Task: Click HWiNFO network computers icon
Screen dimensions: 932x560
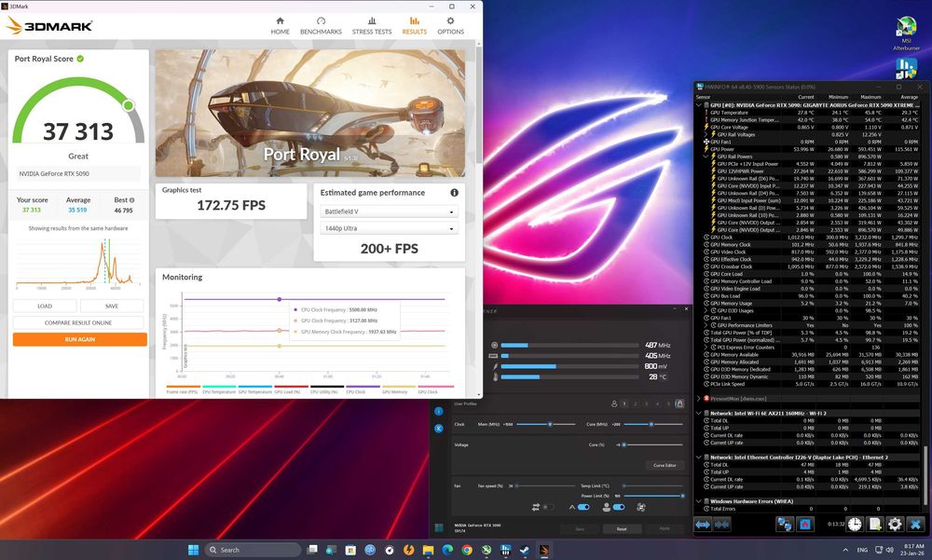Action: (785, 525)
